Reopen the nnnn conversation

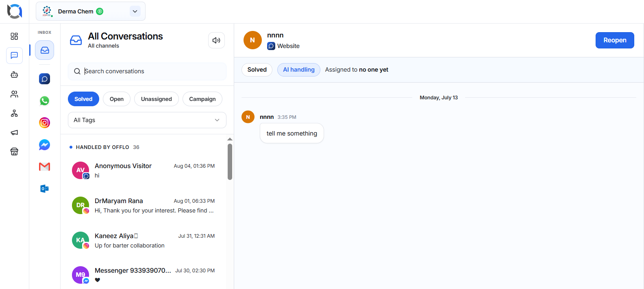coord(615,40)
